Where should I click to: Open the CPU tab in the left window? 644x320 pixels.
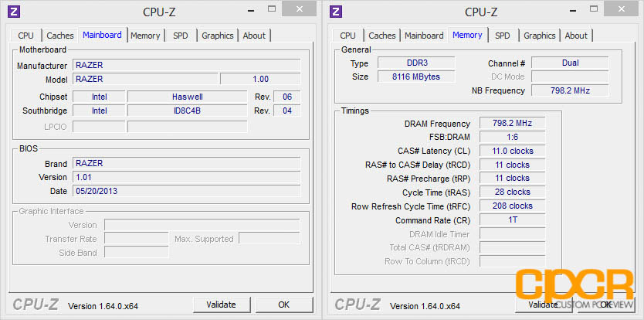click(x=26, y=36)
